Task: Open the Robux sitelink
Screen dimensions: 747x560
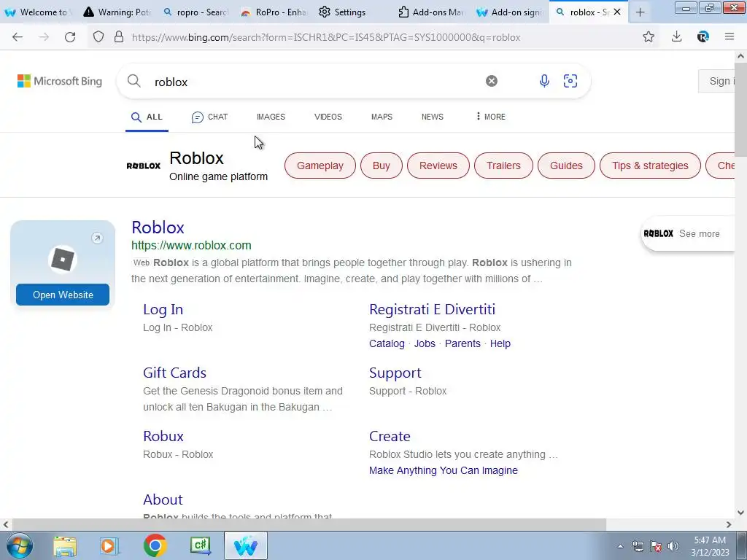Action: (163, 436)
